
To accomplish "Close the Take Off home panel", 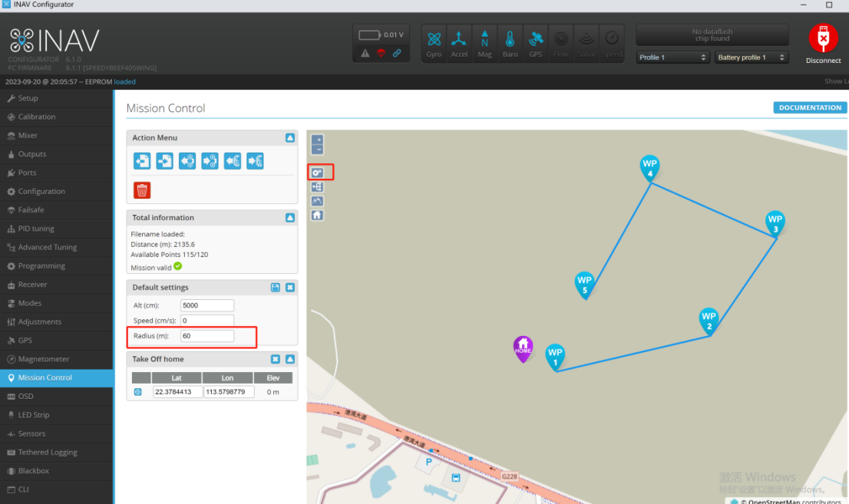I will pyautogui.click(x=276, y=359).
